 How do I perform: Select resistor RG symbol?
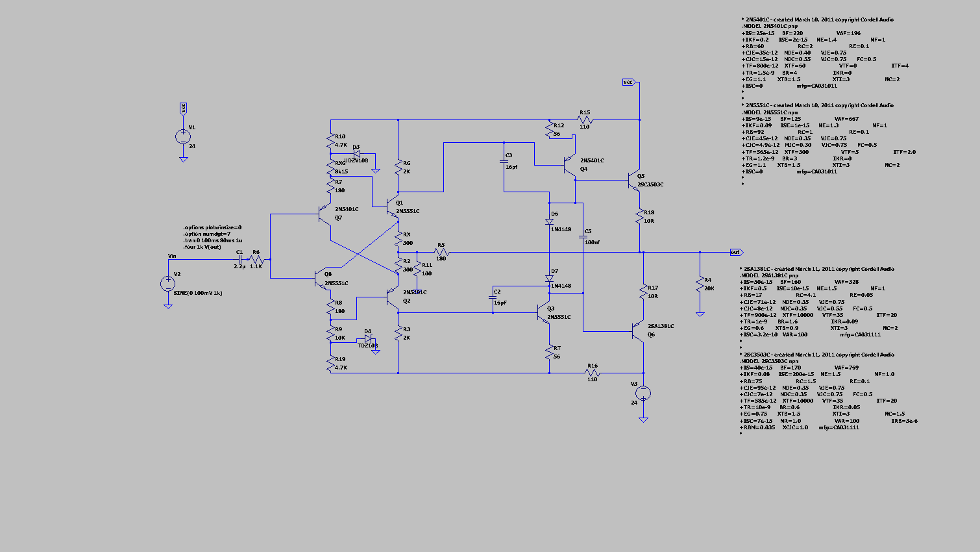tap(398, 167)
